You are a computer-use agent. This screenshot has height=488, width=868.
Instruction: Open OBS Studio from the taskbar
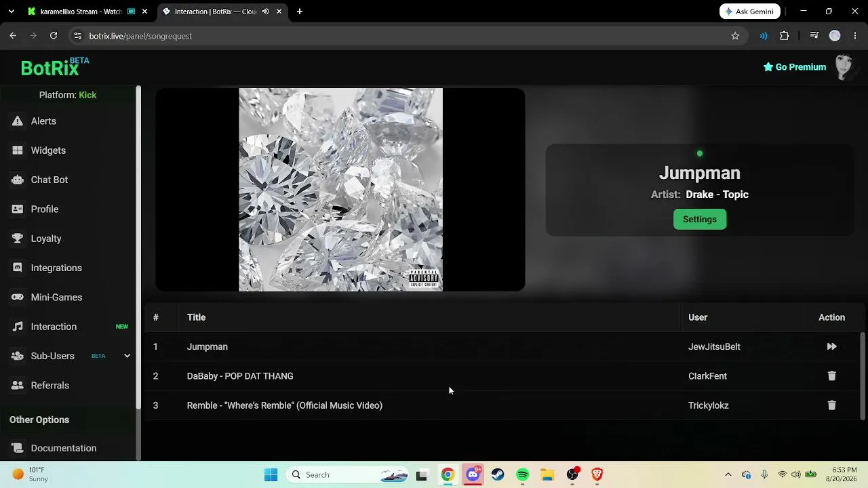click(x=572, y=475)
